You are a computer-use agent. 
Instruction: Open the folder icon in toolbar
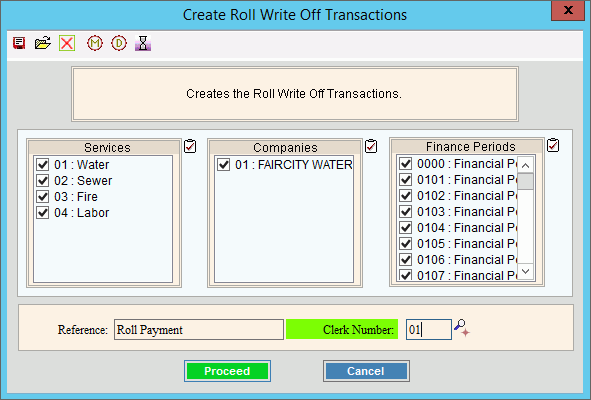click(x=43, y=43)
